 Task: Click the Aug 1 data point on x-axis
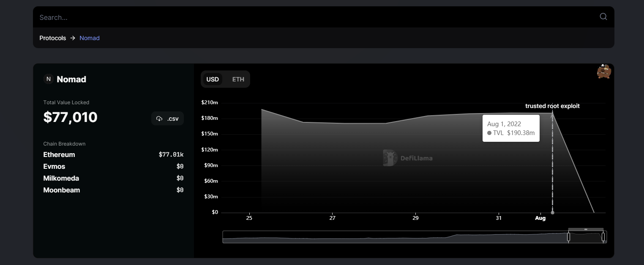point(552,213)
